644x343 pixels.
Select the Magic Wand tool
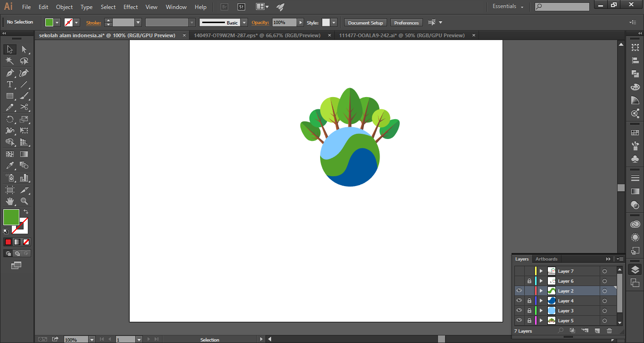9,60
